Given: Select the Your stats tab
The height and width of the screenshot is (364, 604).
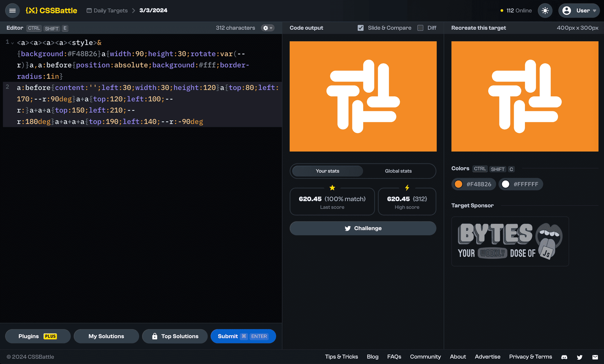Looking at the screenshot, I should (x=327, y=171).
